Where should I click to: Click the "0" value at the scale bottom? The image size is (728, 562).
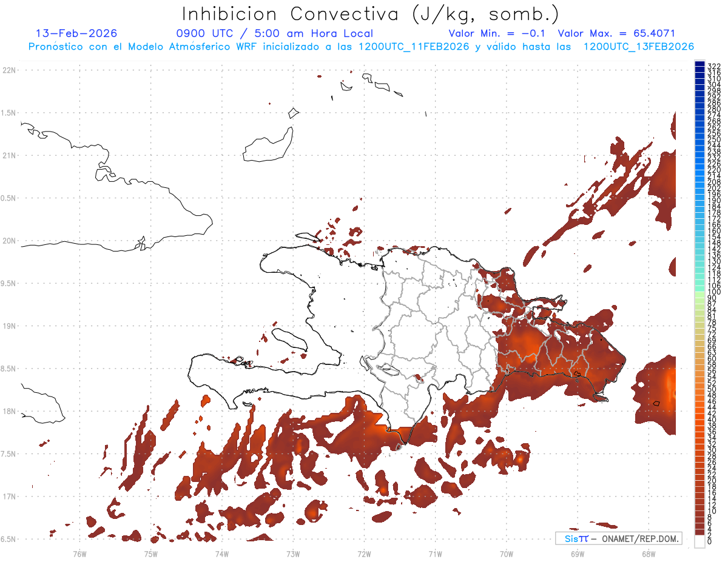[710, 542]
